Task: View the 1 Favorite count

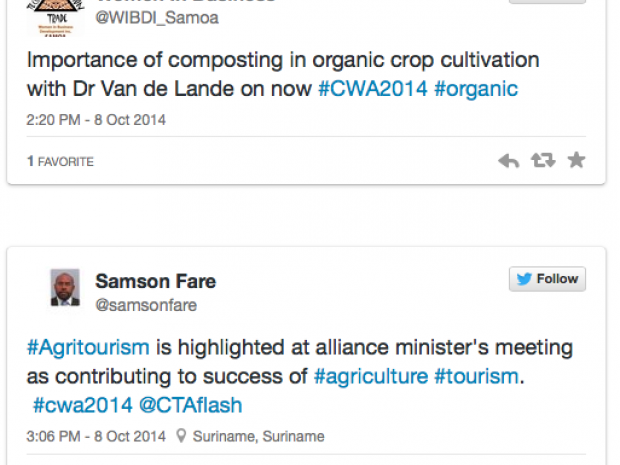Action: coord(60,161)
